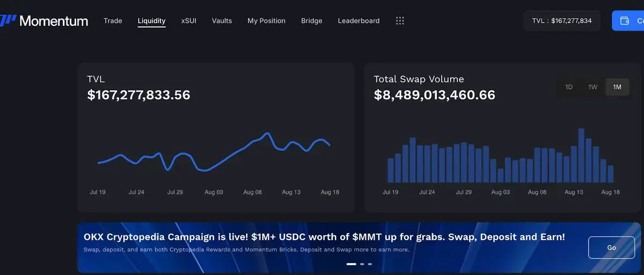Click the OKX Cryptopedia Campaign banner headline
Screen dimensions: 644x275
click(x=324, y=237)
